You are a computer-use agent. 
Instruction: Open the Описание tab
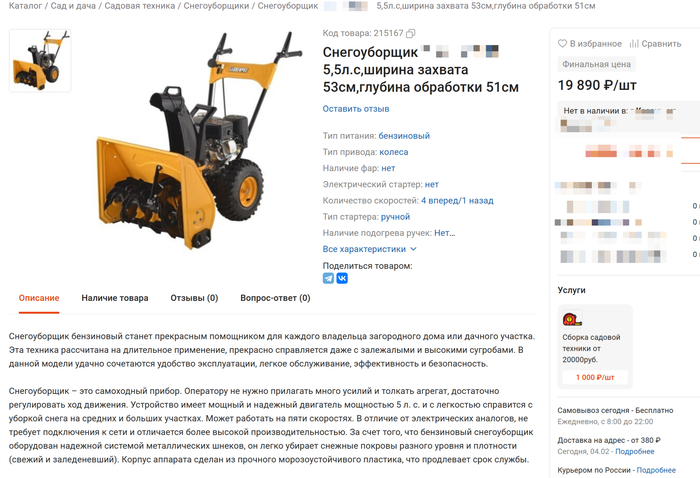tap(39, 298)
